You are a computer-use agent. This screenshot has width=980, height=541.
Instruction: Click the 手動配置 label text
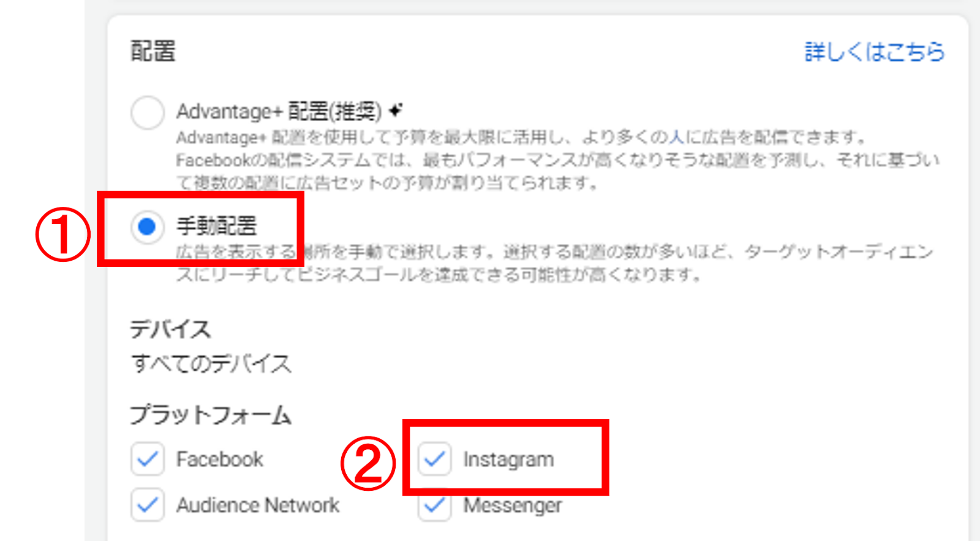pos(217,226)
